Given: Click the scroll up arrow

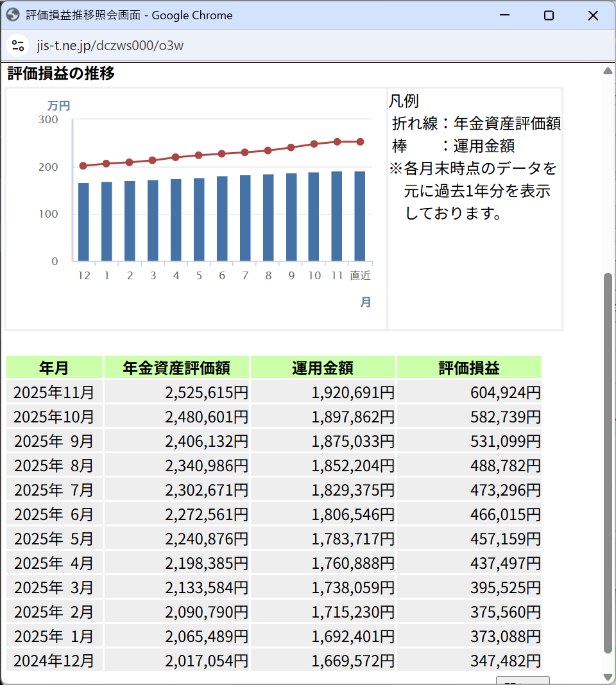Looking at the screenshot, I should point(608,71).
